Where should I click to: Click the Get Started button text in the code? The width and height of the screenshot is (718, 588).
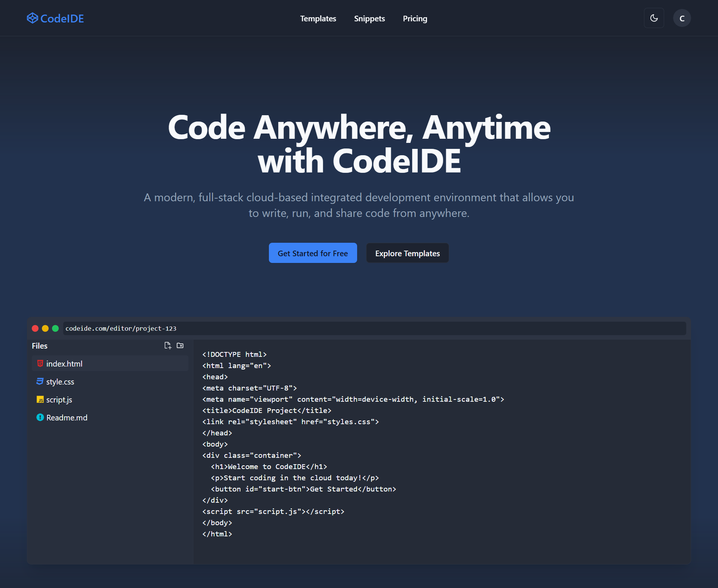[x=332, y=489]
